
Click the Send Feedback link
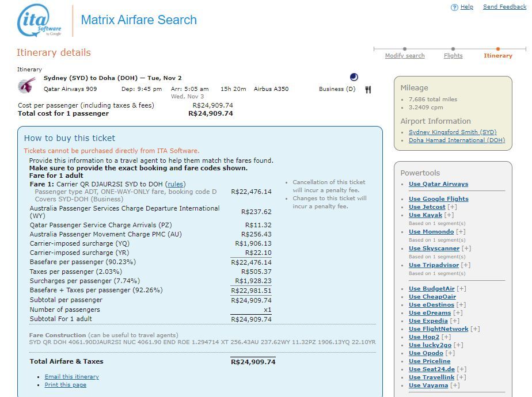coord(504,7)
